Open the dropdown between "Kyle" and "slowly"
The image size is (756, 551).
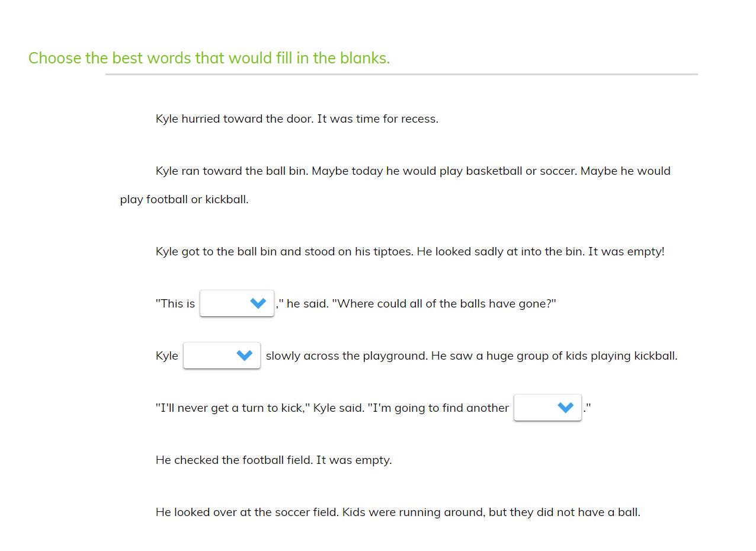pyautogui.click(x=222, y=355)
